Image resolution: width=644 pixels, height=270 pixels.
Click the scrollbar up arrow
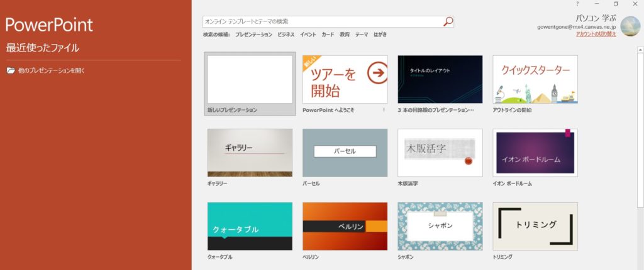640,50
